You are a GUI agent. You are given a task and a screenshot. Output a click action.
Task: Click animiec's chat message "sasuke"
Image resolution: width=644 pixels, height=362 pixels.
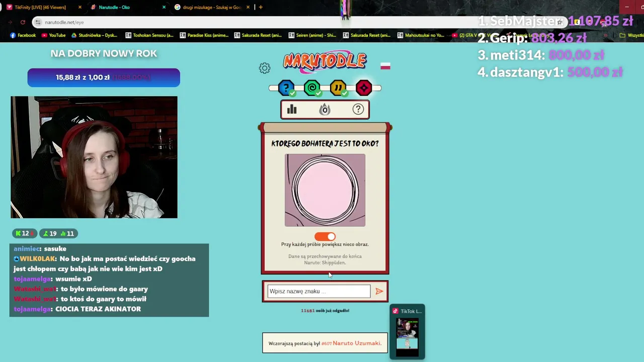(x=55, y=248)
